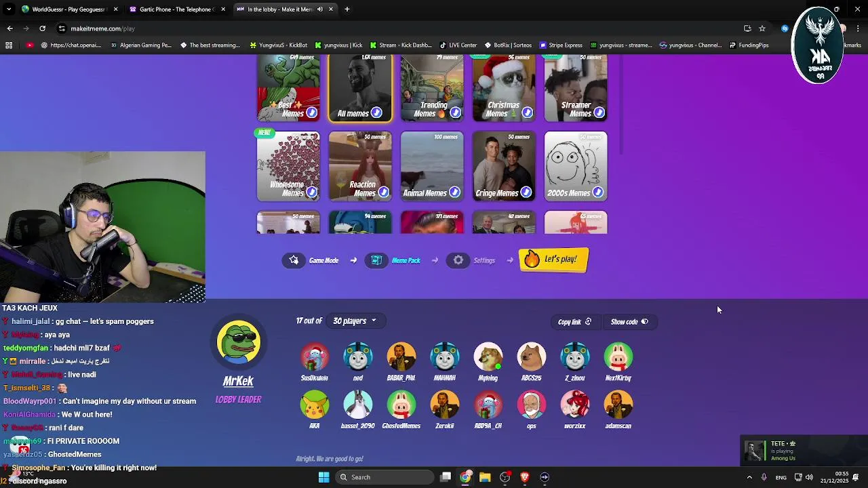The image size is (868, 488).
Task: Click the music icon on Wholesome Memes
Action: tap(311, 192)
